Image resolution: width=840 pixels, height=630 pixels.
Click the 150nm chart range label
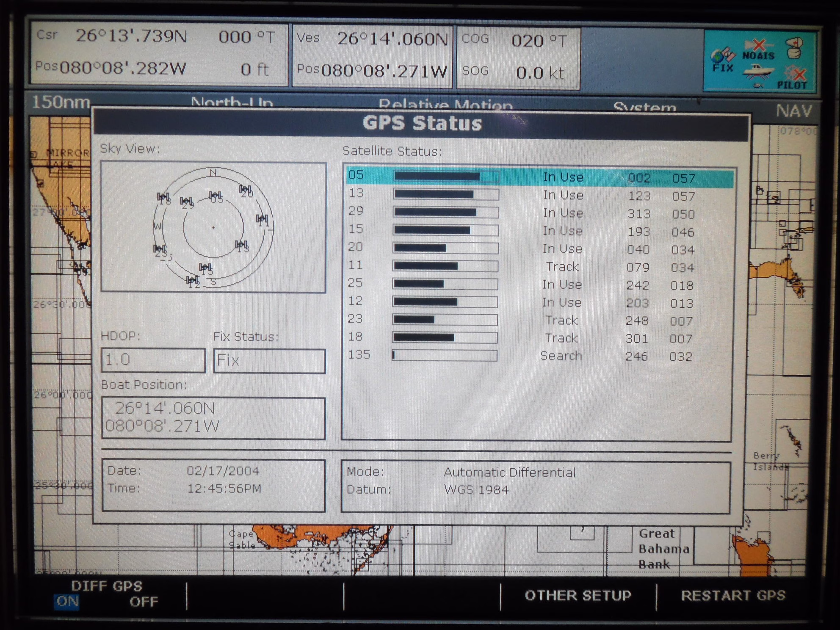click(61, 102)
